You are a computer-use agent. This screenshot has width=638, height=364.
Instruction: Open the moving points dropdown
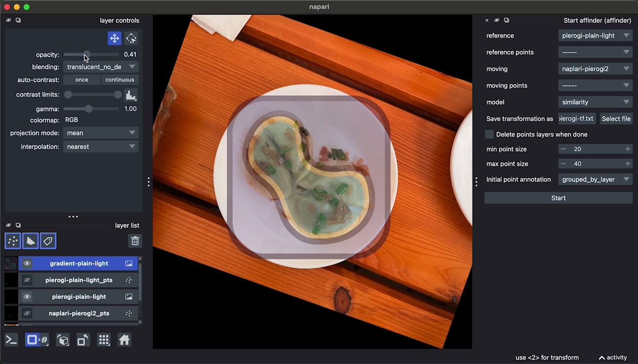[595, 86]
